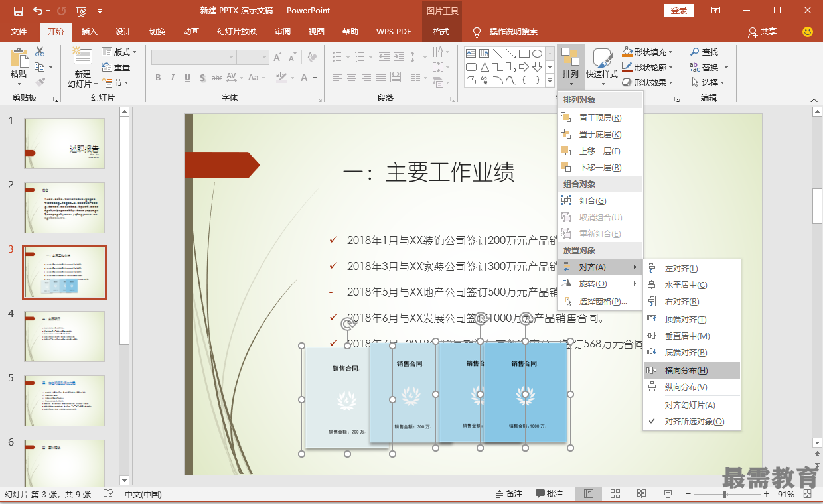Open Selection Pane (选择窗格)
Image resolution: width=823 pixels, height=504 pixels.
coord(601,301)
